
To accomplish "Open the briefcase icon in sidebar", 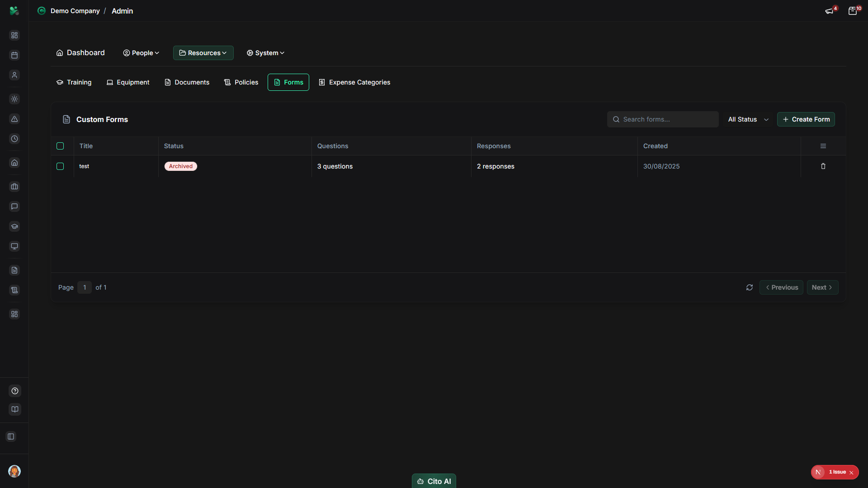I will coord(14,187).
